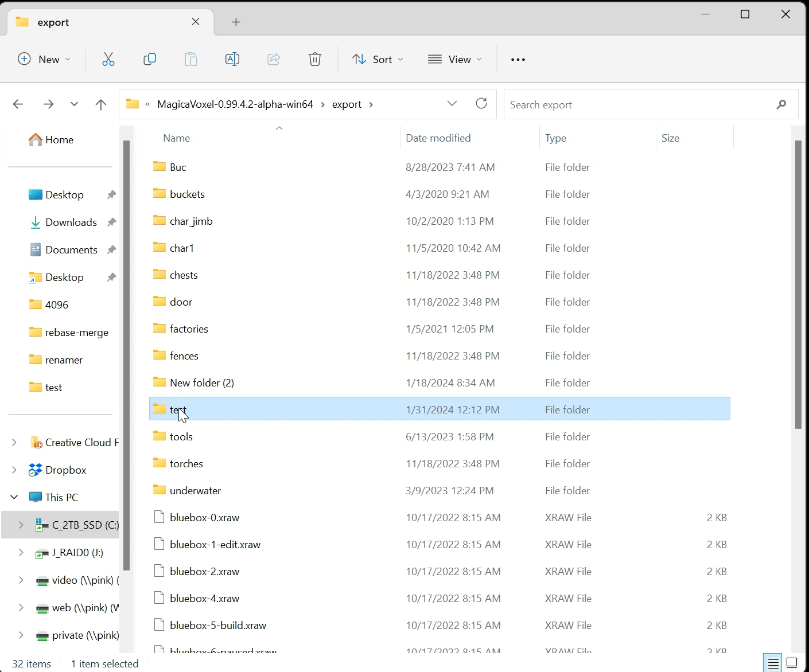Go up one directory level
This screenshot has width=809, height=672.
point(101,104)
